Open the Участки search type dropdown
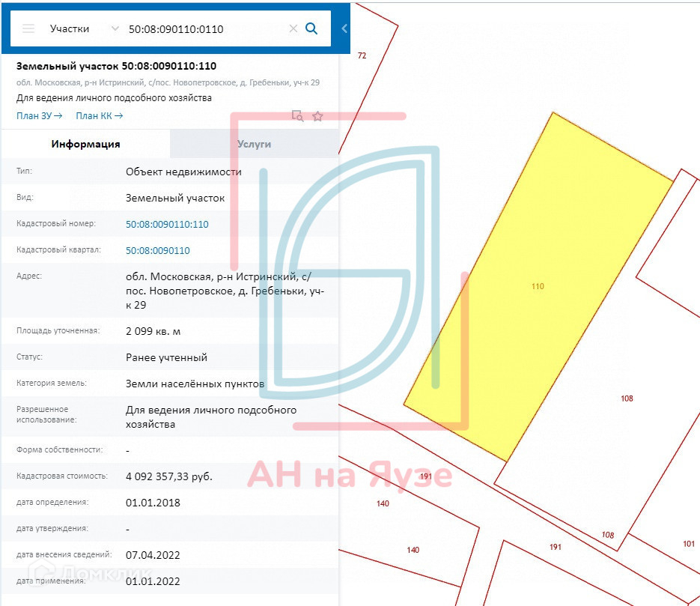The image size is (700, 606). click(x=84, y=29)
